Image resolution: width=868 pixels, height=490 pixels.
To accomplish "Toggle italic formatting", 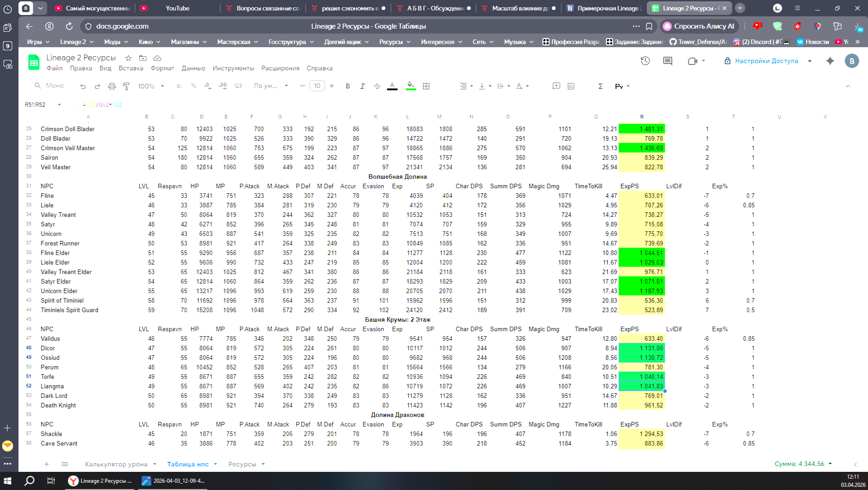I will (x=362, y=86).
